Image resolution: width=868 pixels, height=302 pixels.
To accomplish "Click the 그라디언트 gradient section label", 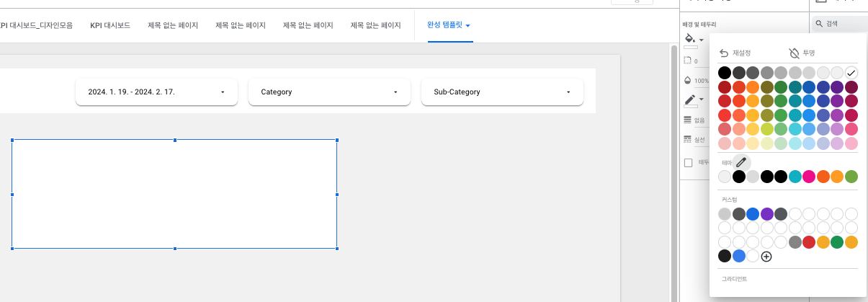I will (735, 278).
